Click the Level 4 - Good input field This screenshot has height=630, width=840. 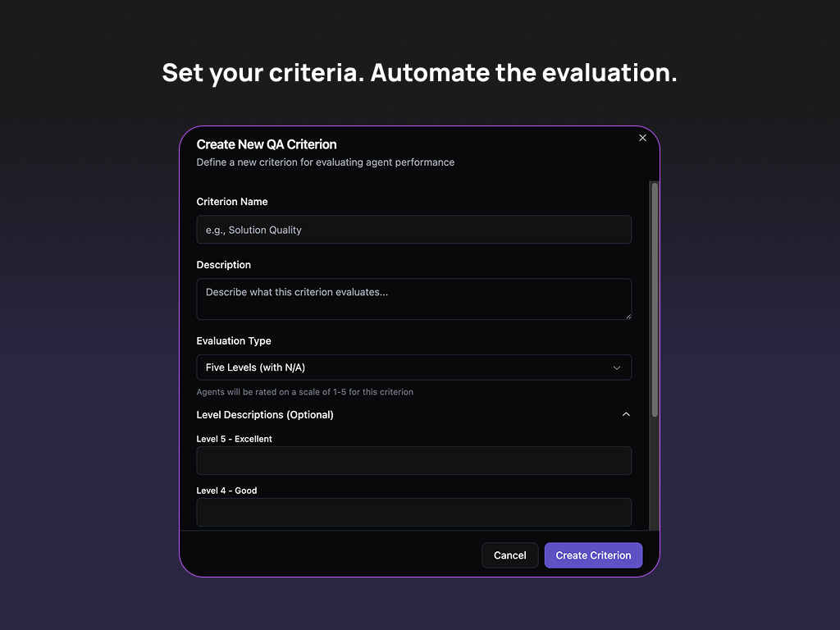(x=413, y=512)
